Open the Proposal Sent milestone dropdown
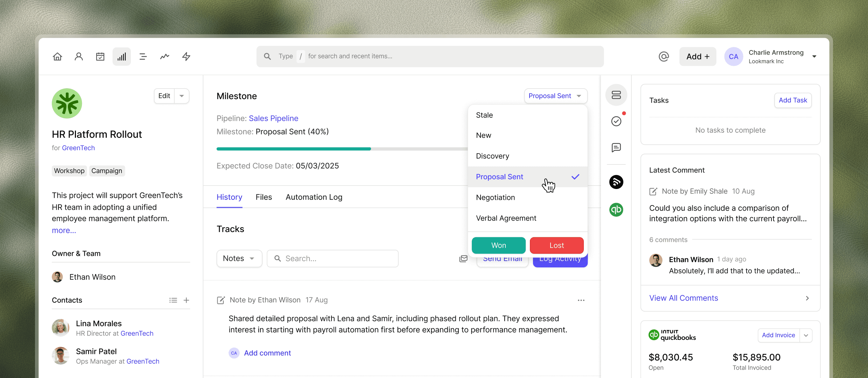 555,96
